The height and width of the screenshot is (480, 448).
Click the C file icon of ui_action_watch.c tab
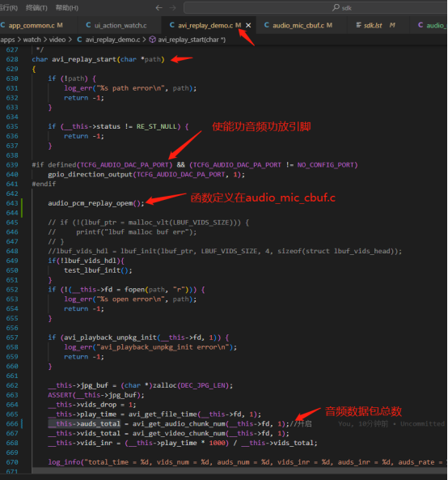tap(88, 25)
